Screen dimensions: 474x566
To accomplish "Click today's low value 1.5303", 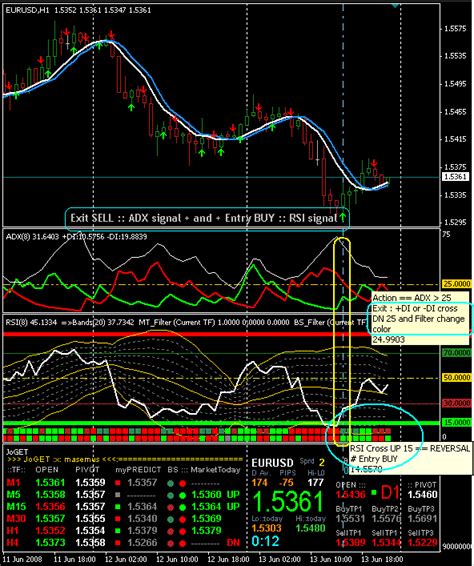I will (266, 528).
